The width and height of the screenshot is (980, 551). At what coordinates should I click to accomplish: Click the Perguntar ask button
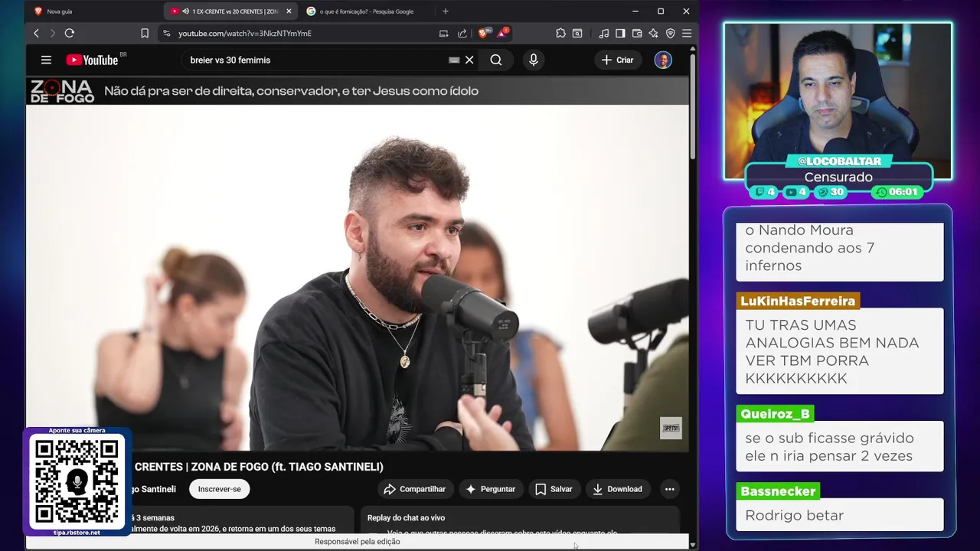coord(490,489)
